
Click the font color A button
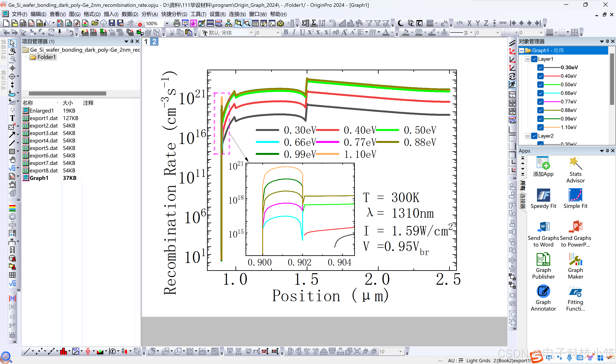pyautogui.click(x=386, y=32)
